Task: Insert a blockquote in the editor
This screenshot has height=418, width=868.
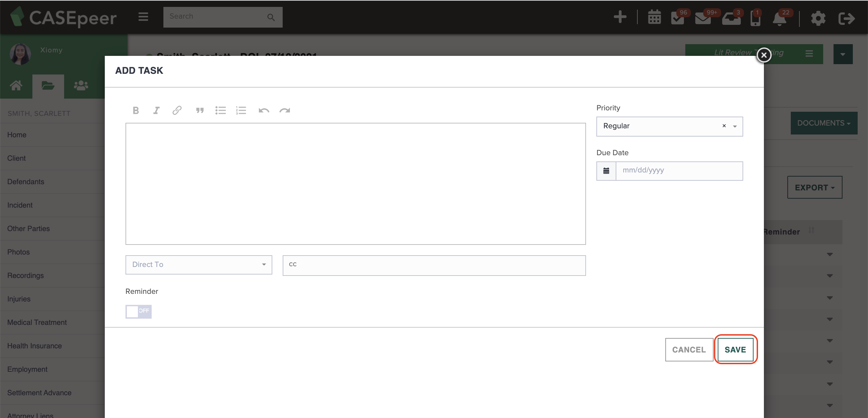Action: click(200, 110)
